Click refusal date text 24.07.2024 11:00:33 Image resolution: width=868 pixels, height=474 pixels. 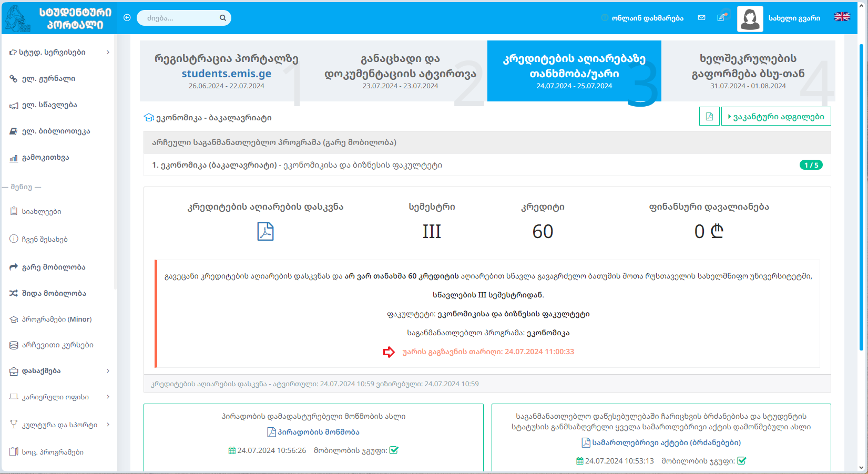[x=539, y=352]
